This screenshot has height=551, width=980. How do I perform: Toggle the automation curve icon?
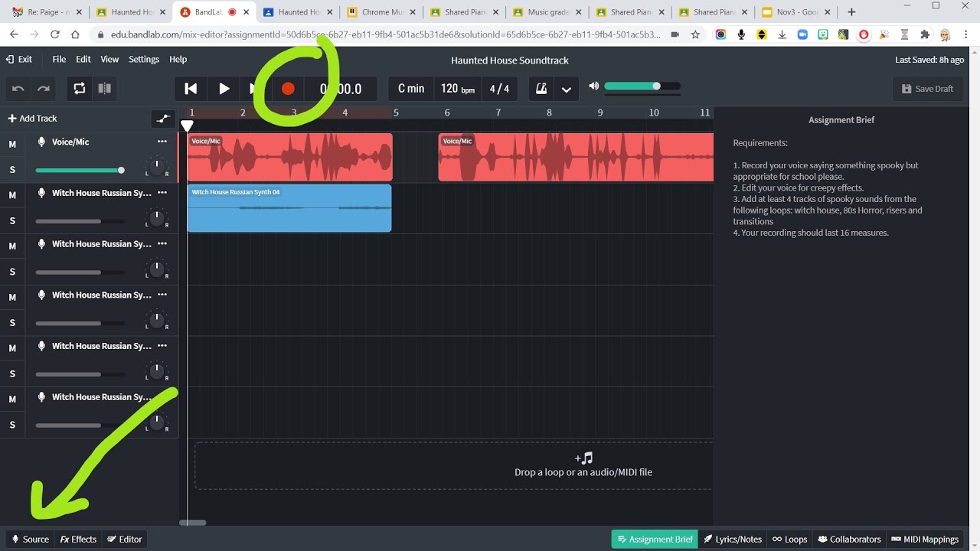pyautogui.click(x=162, y=119)
